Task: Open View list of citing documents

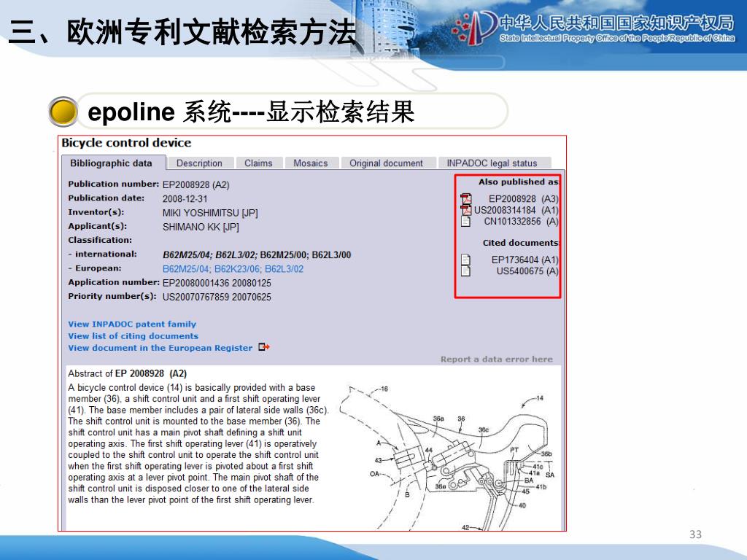Action: pyautogui.click(x=133, y=335)
